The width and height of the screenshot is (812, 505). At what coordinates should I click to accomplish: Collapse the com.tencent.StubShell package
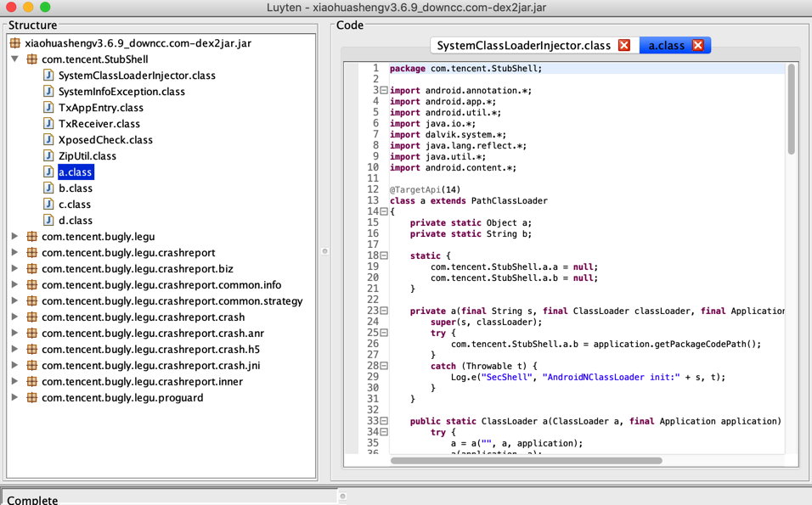coord(15,59)
